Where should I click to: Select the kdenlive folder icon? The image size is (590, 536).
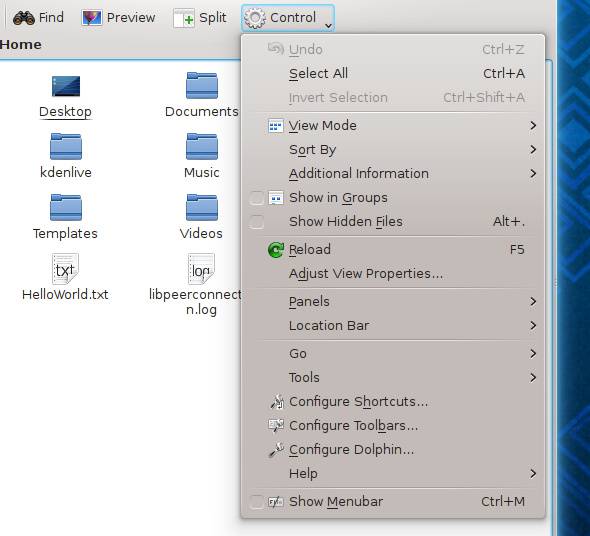point(66,146)
